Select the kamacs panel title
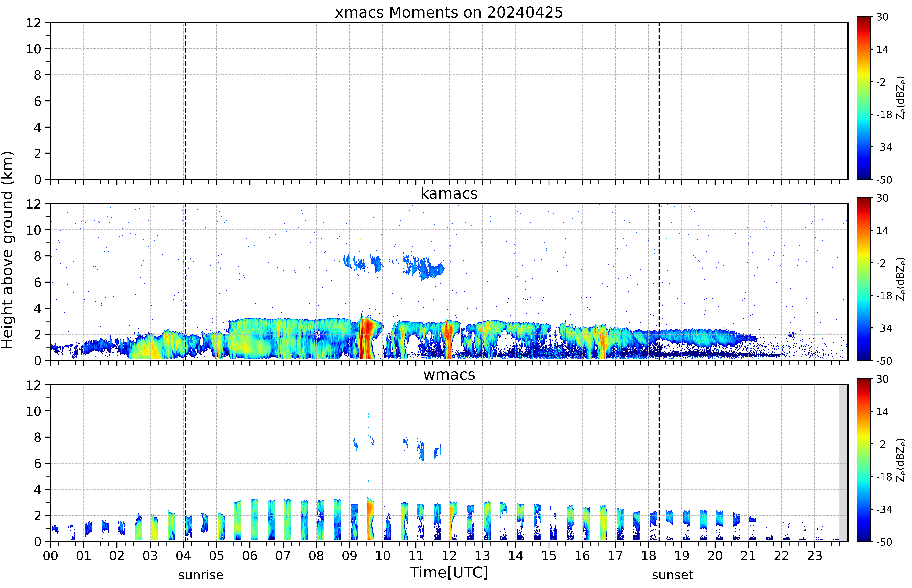912x588 pixels. tap(449, 194)
